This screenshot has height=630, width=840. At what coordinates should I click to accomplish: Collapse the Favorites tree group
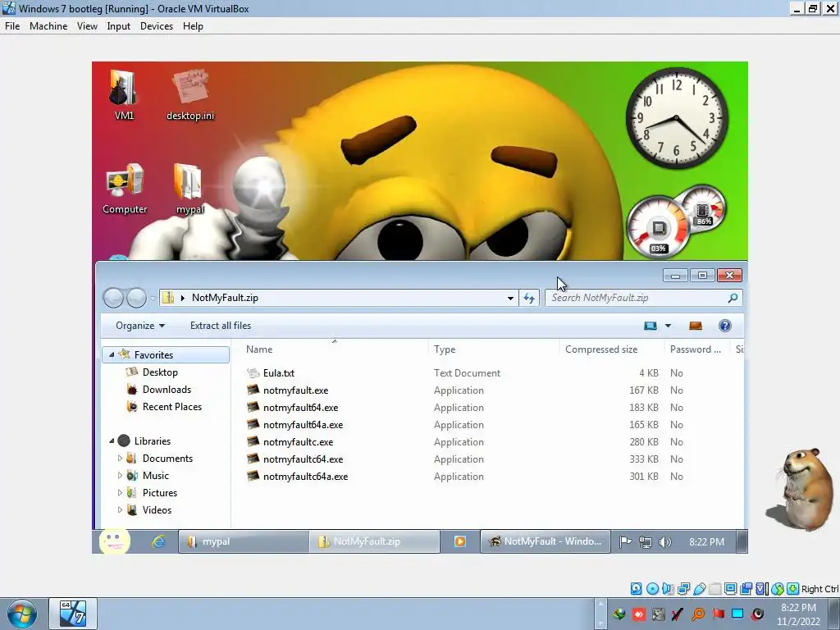(112, 354)
